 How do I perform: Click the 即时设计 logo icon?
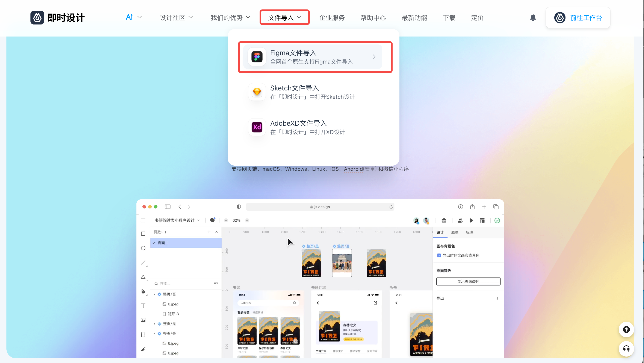37,18
